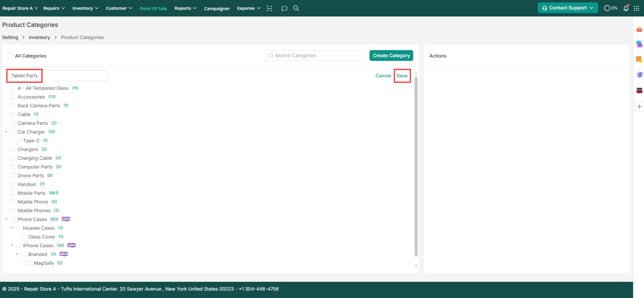The image size is (644, 298).
Task: Go to Setting breadcrumb link
Action: [x=10, y=37]
